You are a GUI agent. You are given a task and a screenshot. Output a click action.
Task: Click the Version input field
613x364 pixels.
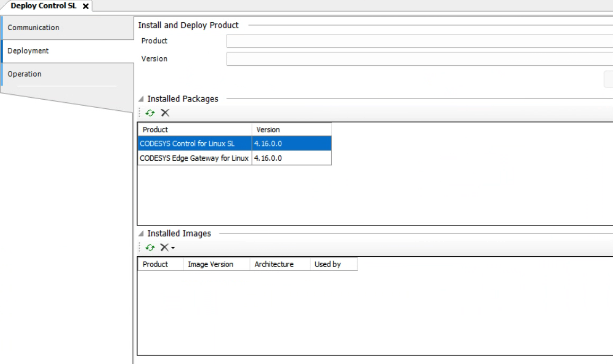(419, 59)
